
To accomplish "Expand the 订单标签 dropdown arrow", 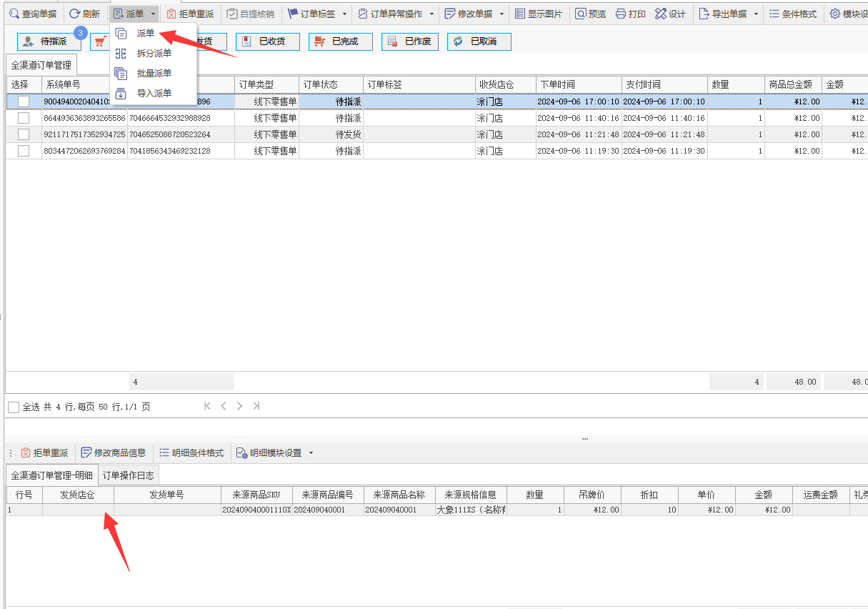I will pyautogui.click(x=344, y=14).
